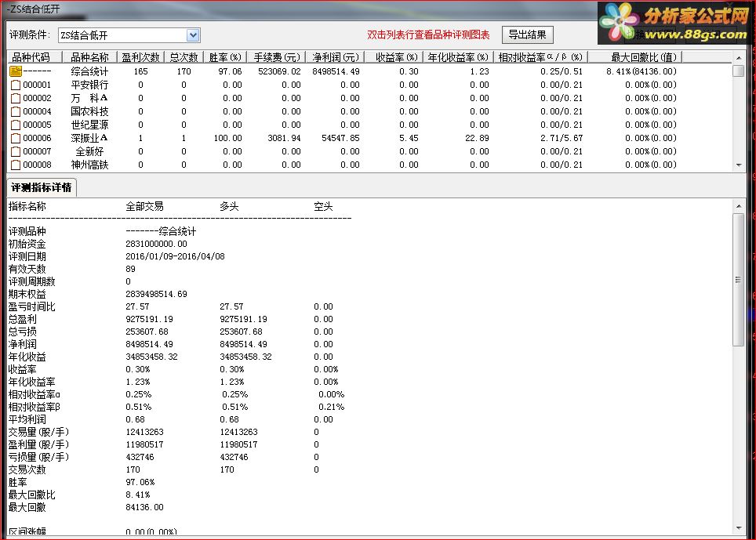Image resolution: width=756 pixels, height=540 pixels.
Task: Select the 深振业A row name
Action: [x=89, y=138]
